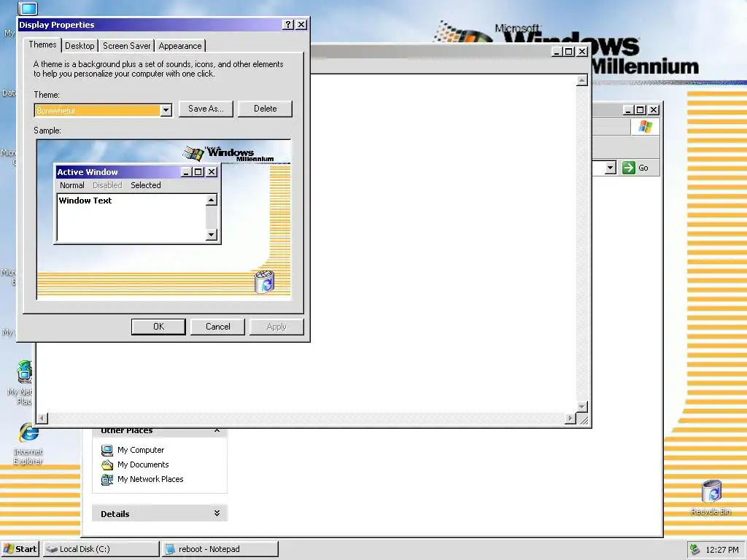
Task: Minimize the Local Disk Explorer window
Action: (x=628, y=110)
